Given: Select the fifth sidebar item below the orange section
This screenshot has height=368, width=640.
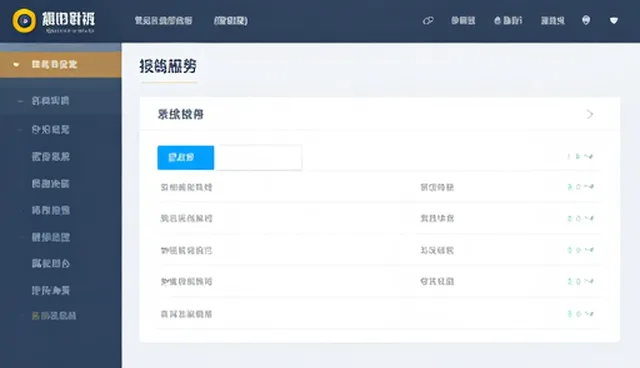Looking at the screenshot, I should pyautogui.click(x=51, y=211).
